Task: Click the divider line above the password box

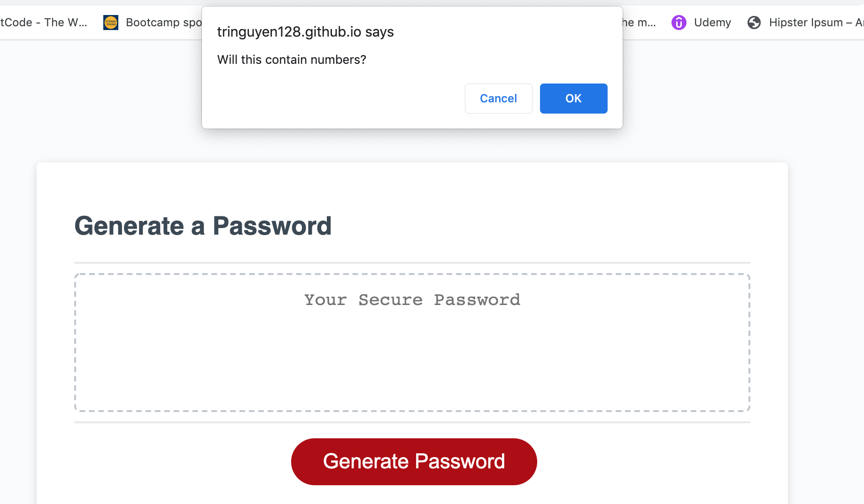Action: [412, 262]
